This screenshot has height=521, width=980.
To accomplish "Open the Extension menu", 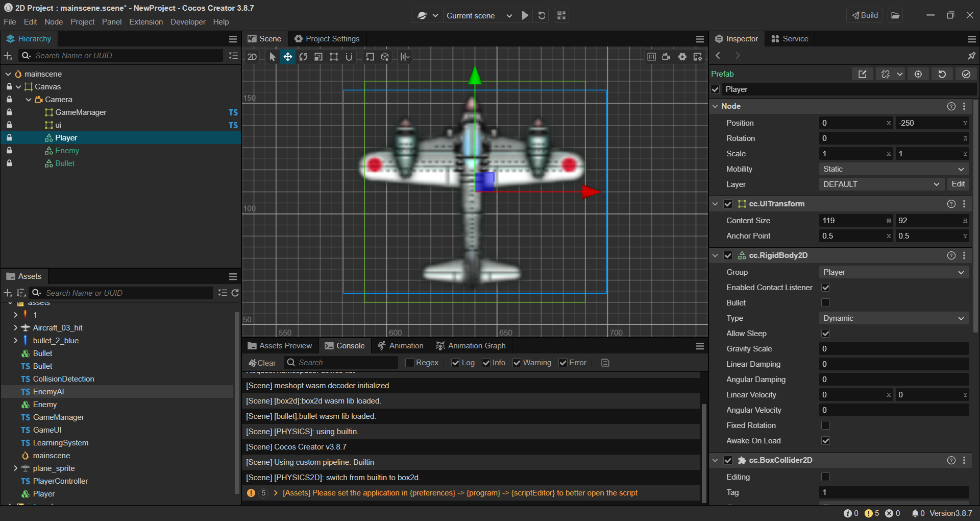I will coord(146,22).
